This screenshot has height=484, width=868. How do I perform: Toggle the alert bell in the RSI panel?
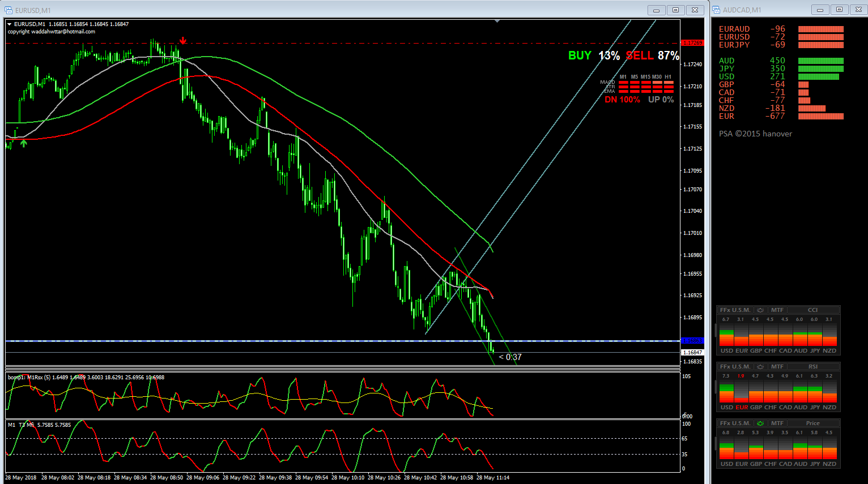(760, 367)
